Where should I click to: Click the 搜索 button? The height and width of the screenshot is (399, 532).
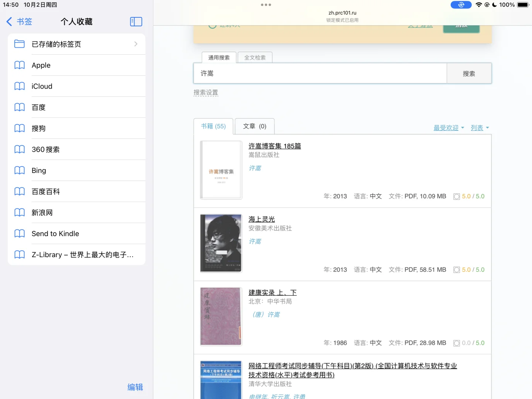[469, 74]
